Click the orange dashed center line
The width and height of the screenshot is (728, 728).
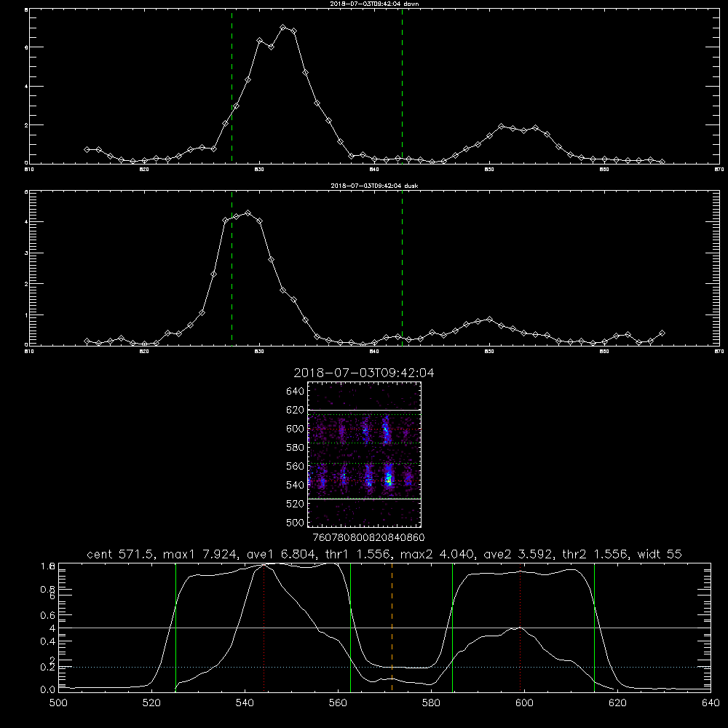[392, 628]
